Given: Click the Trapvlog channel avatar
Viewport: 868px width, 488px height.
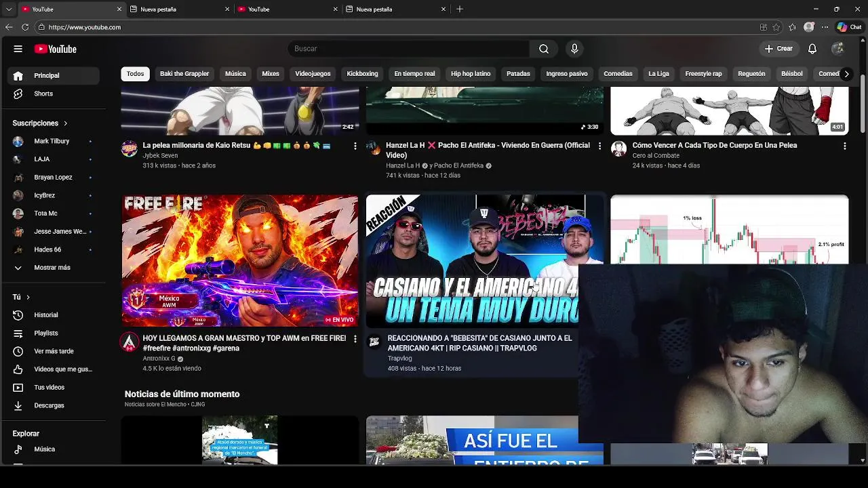Looking at the screenshot, I should pyautogui.click(x=374, y=342).
